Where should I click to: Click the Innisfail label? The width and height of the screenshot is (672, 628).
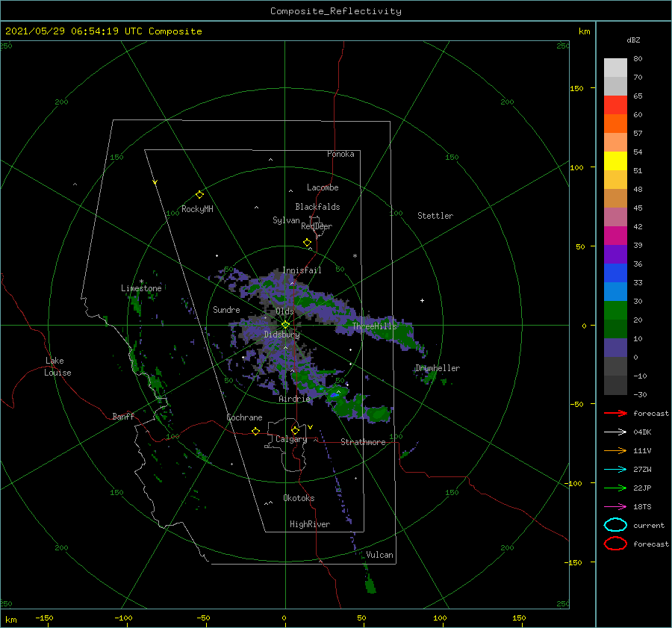[x=302, y=270]
